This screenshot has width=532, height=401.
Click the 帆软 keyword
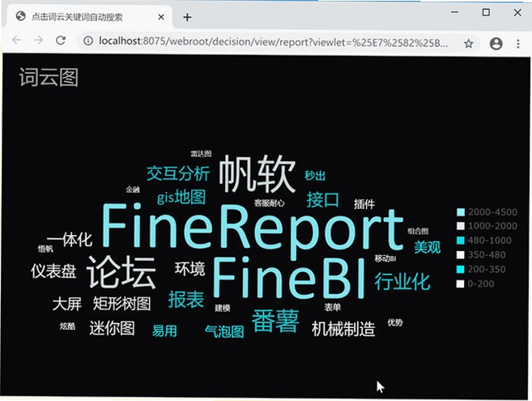(x=257, y=174)
